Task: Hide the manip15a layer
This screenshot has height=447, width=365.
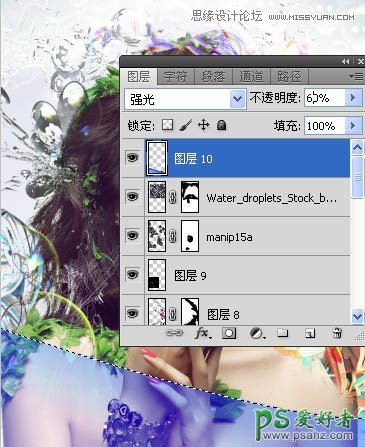Action: tap(133, 236)
